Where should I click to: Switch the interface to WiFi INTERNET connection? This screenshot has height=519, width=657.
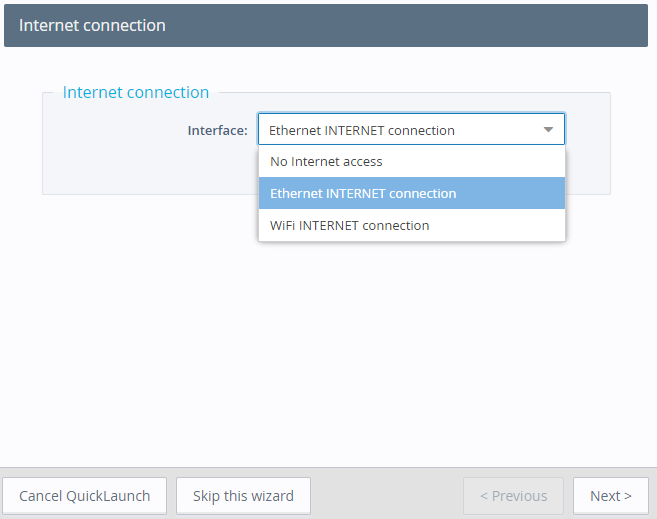(x=349, y=225)
